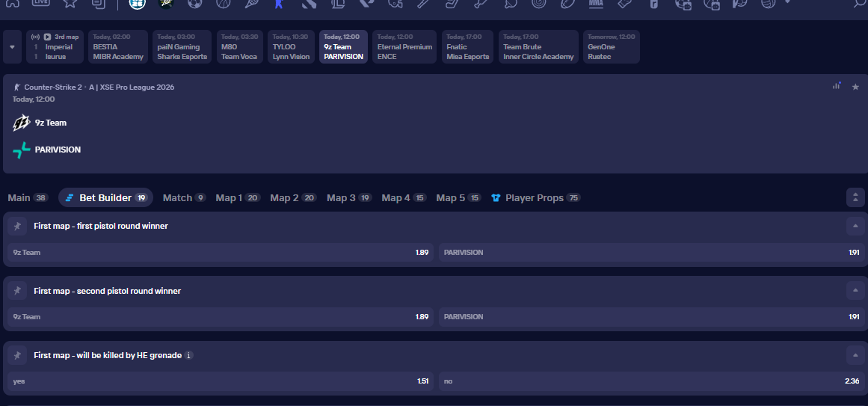Open paiN Gaming vs Sharks Esports card
Screen dimensions: 868x406
[x=182, y=46]
